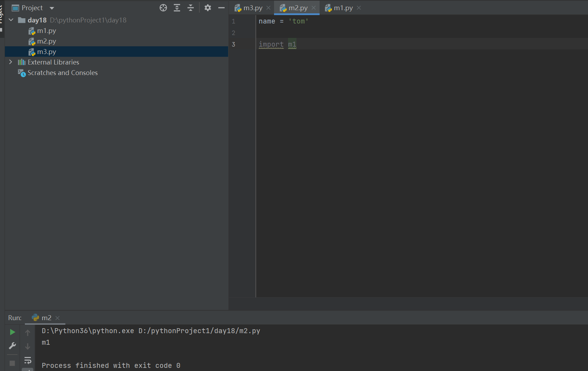The image size is (588, 371).
Task: Close the m2.py editor tab
Action: 314,8
